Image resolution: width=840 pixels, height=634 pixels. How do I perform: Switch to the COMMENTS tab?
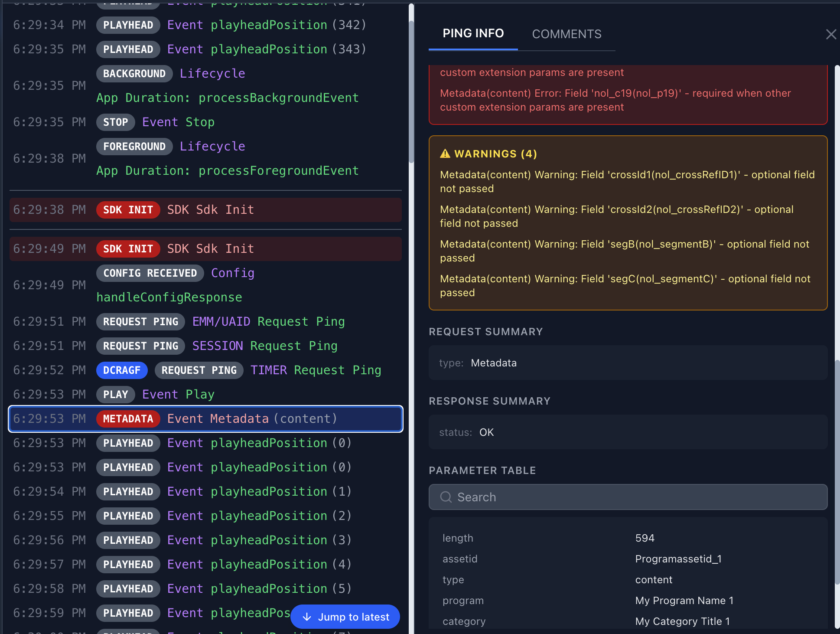pos(567,34)
